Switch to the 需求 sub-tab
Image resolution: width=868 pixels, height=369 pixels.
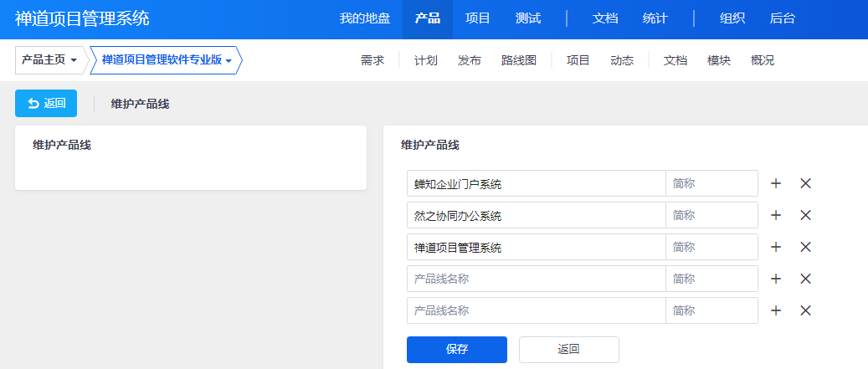(372, 60)
